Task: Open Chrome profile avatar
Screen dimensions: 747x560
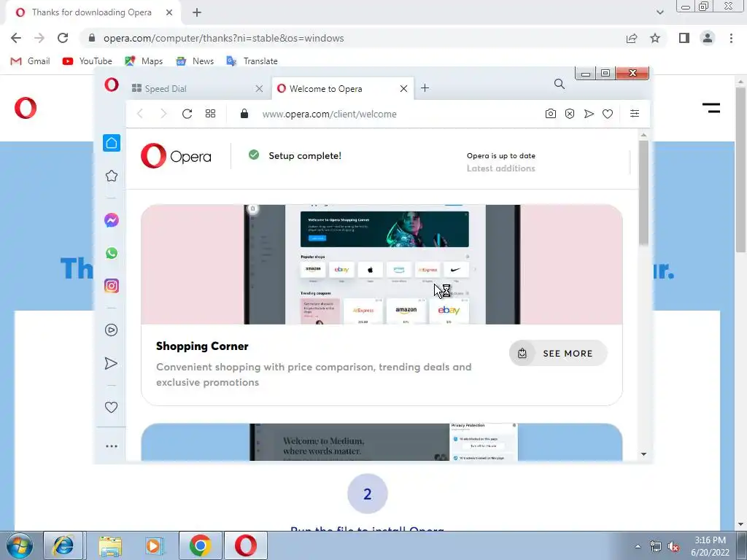Action: (708, 38)
